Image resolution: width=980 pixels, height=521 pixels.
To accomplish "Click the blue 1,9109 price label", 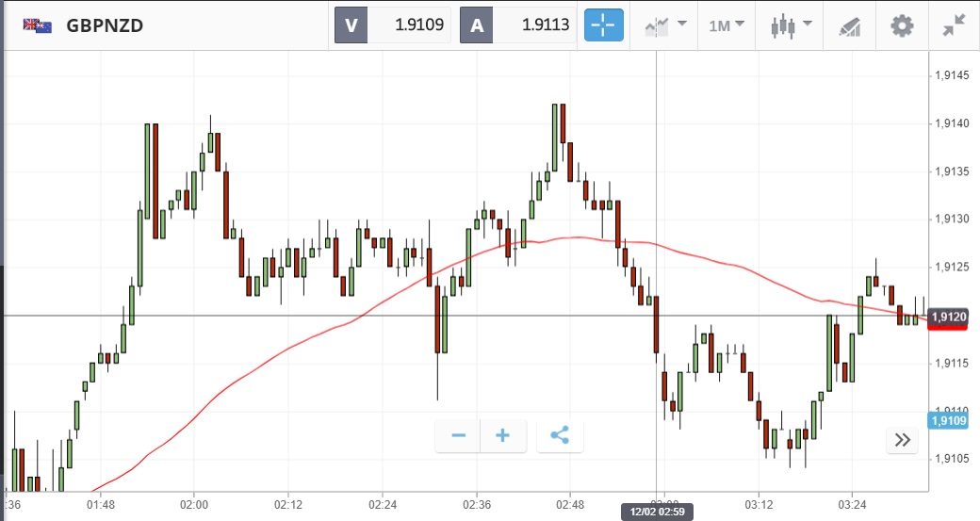I will pyautogui.click(x=948, y=421).
